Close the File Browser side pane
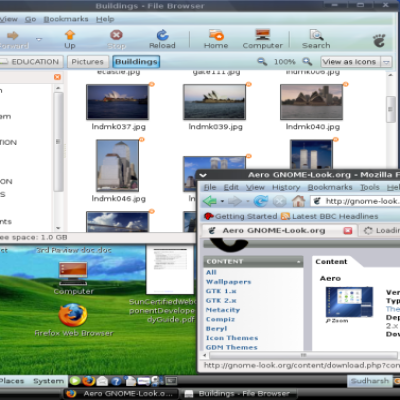Image resolution: width=400 pixels, height=400 pixels. click(x=57, y=77)
